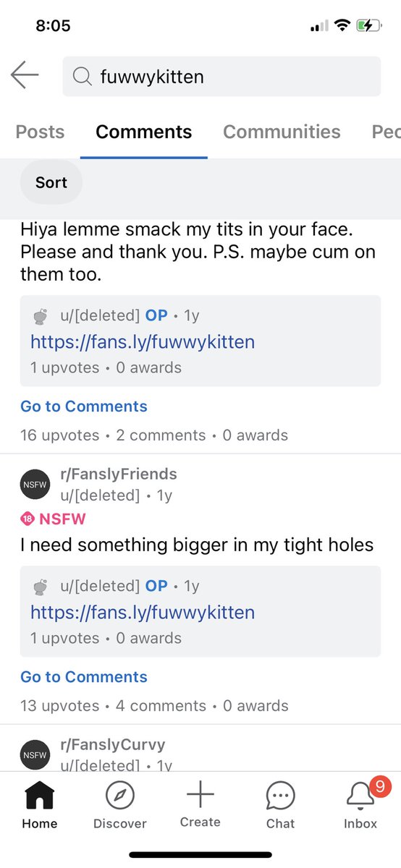Viewport: 401px width, 868px height.
Task: Click the search field containing fuwwykitten
Action: (x=221, y=76)
